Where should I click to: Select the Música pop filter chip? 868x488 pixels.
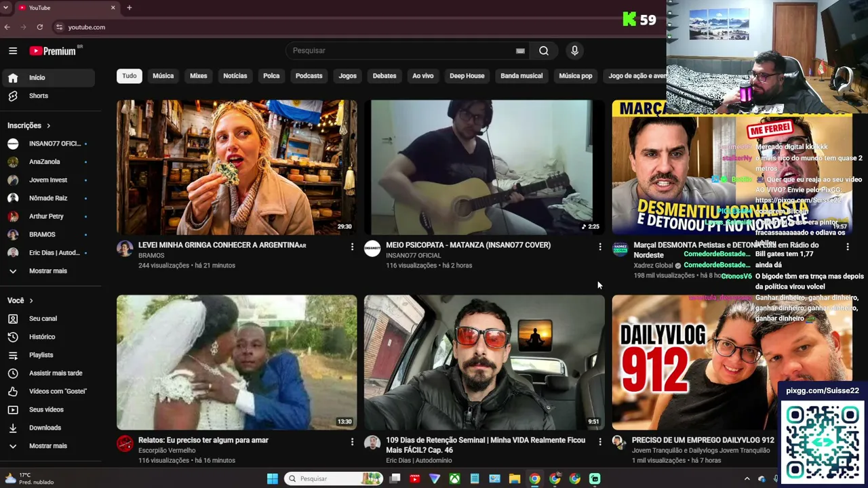[x=576, y=76]
